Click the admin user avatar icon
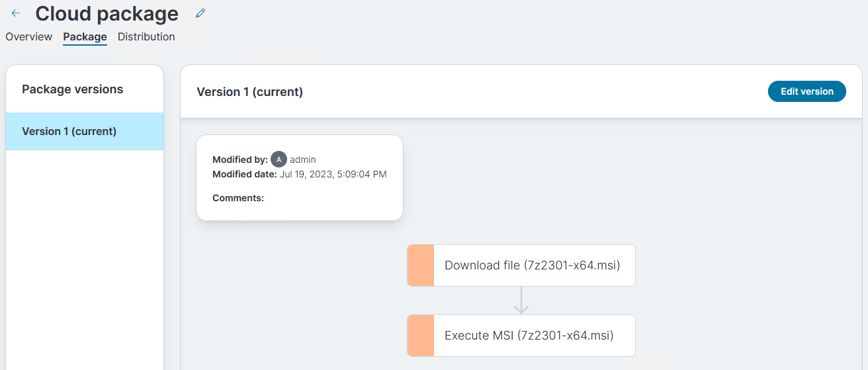The width and height of the screenshot is (868, 370). [x=279, y=160]
